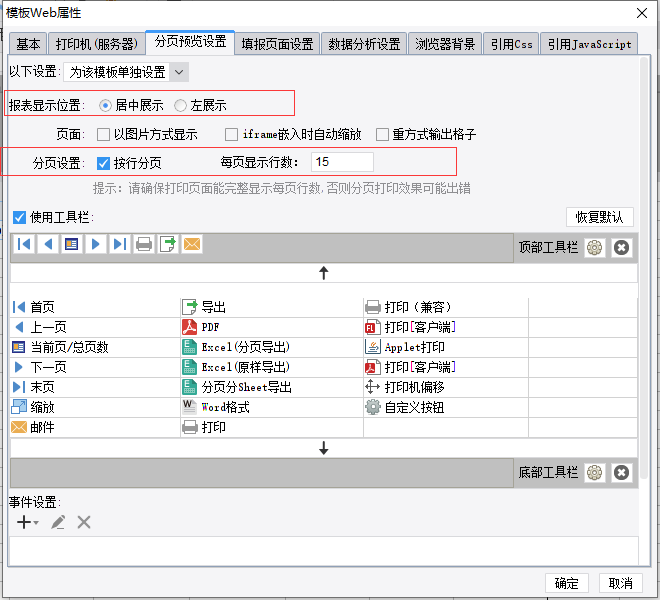Click the up arrow to move to the top toolbar
The width and height of the screenshot is (660, 600).
(x=323, y=273)
